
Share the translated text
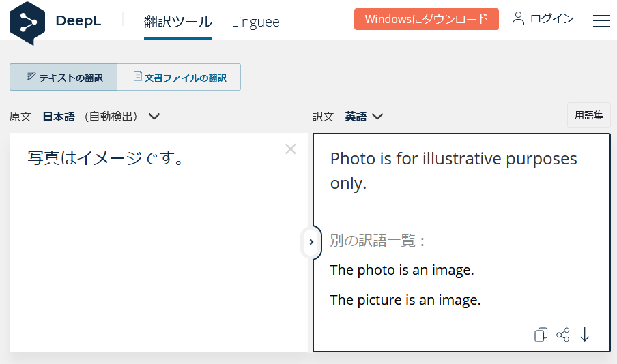point(563,335)
